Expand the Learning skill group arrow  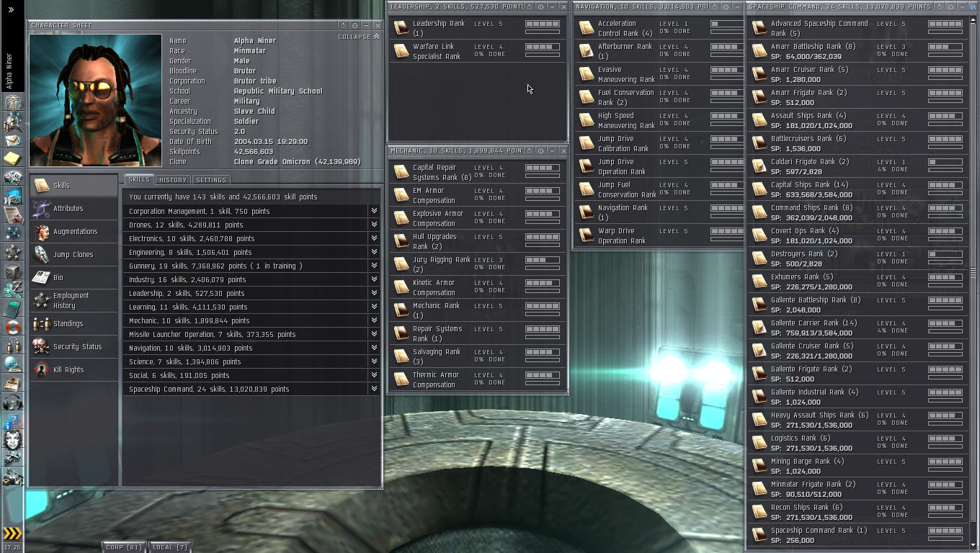pyautogui.click(x=374, y=307)
